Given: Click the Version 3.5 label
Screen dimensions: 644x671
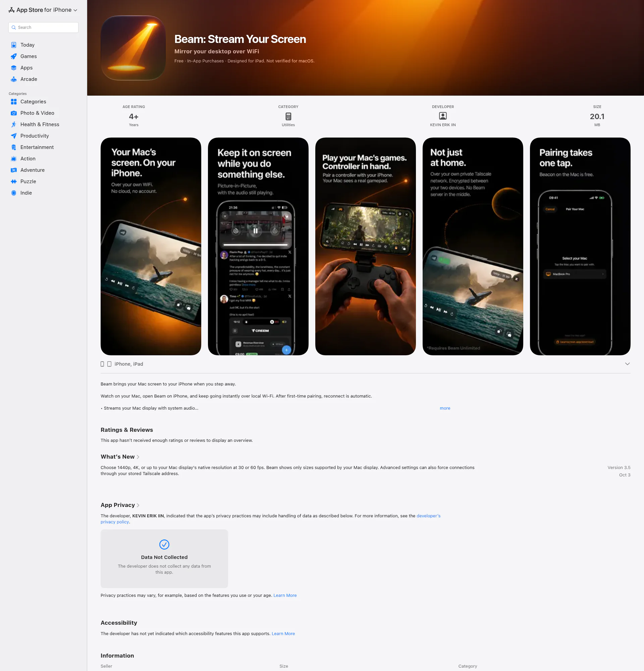Looking at the screenshot, I should click(x=619, y=468).
